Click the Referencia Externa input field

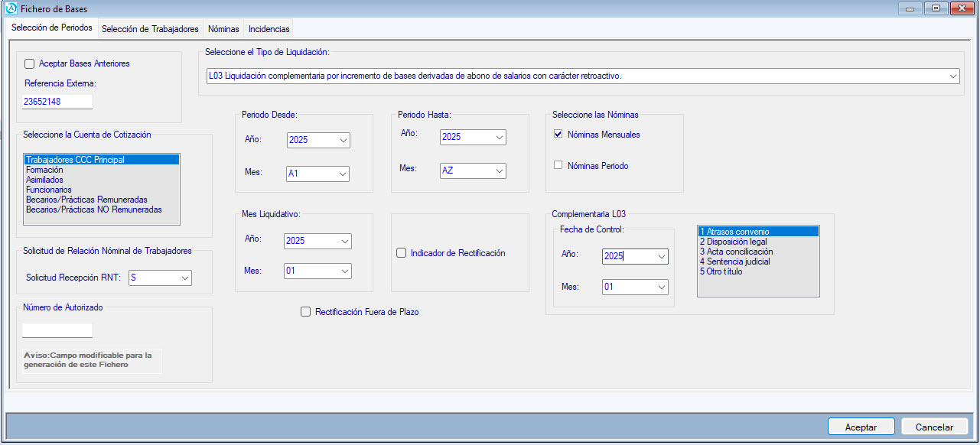tap(57, 101)
